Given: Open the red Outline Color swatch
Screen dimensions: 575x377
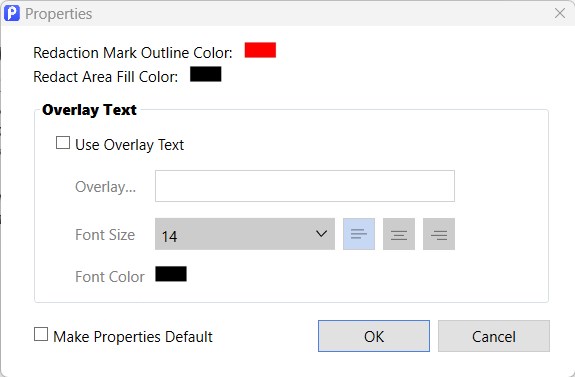Looking at the screenshot, I should pos(260,50).
